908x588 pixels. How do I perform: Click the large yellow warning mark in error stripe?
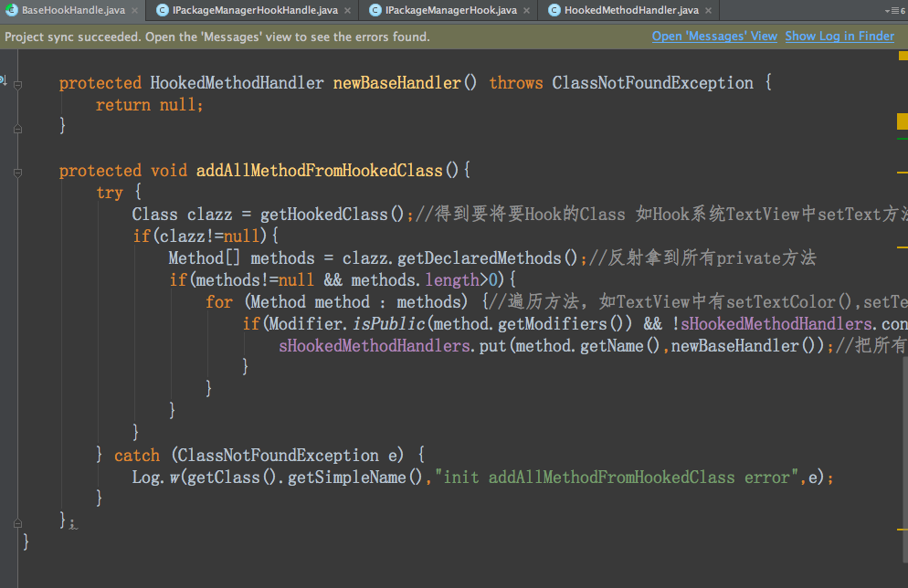903,121
